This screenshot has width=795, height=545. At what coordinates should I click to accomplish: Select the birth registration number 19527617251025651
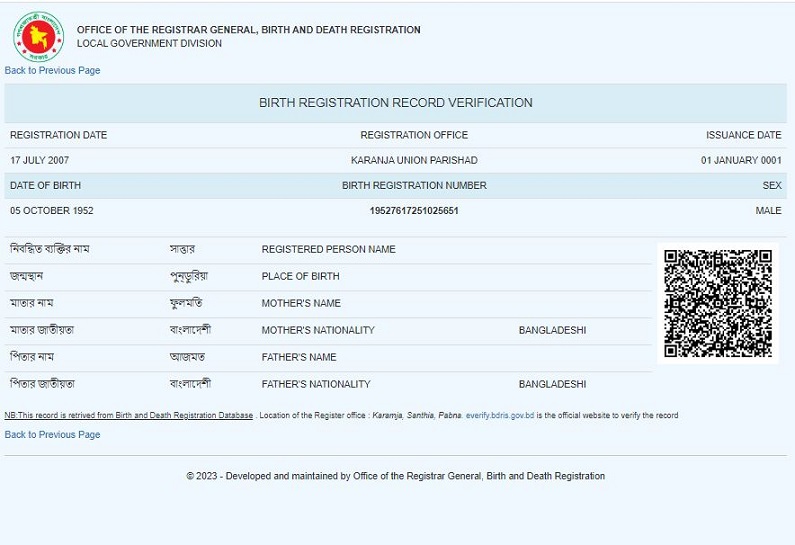tap(414, 211)
